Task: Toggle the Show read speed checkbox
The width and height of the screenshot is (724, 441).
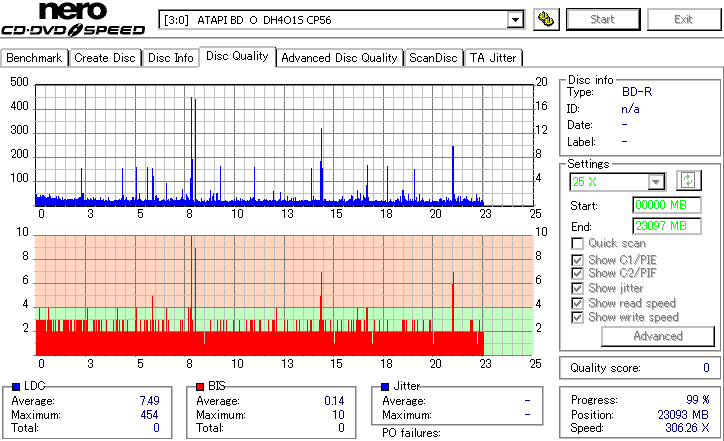Action: pyautogui.click(x=577, y=303)
